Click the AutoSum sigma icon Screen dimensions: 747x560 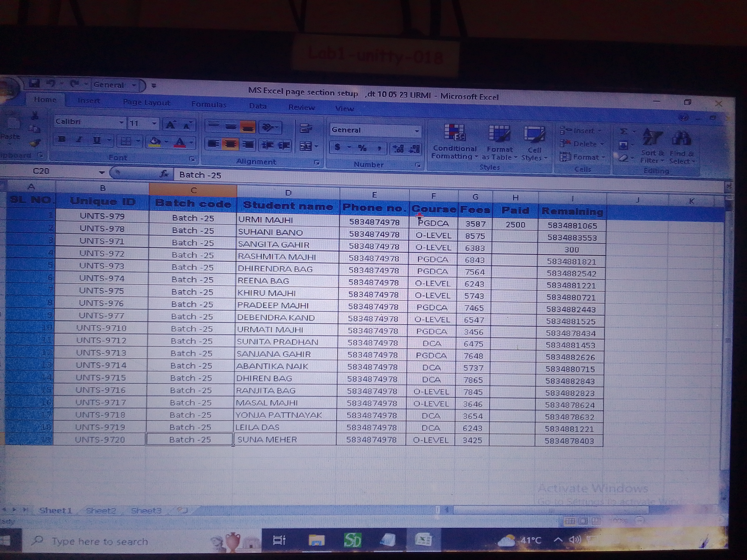coord(624,132)
